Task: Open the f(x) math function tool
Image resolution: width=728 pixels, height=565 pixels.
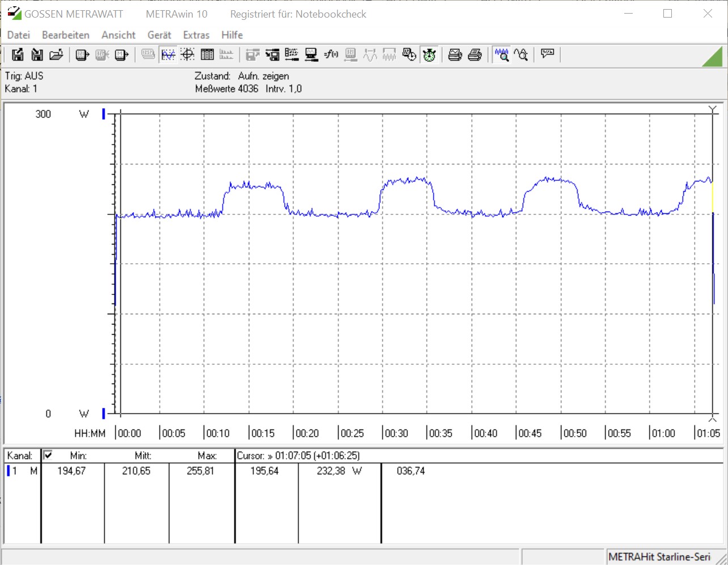Action: tap(331, 54)
